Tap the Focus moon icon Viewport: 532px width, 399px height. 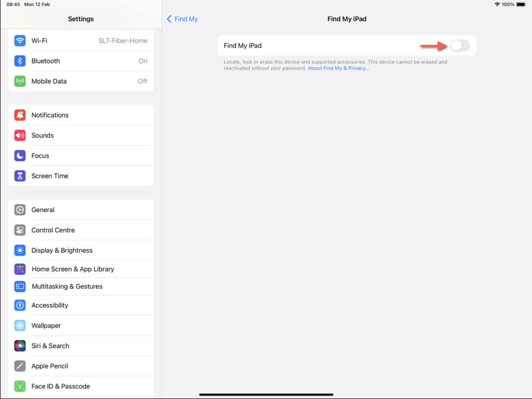tap(20, 156)
